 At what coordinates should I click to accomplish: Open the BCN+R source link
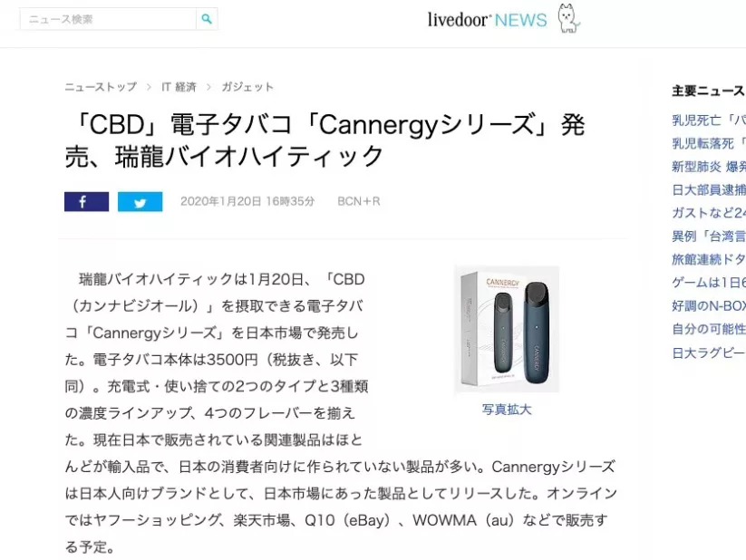click(x=359, y=201)
